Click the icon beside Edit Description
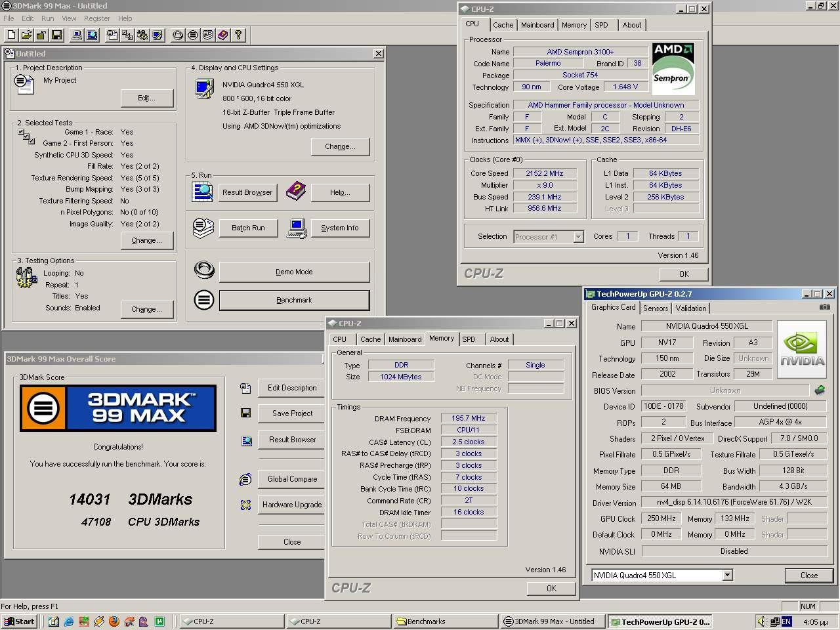Image resolution: width=840 pixels, height=630 pixels. point(245,388)
